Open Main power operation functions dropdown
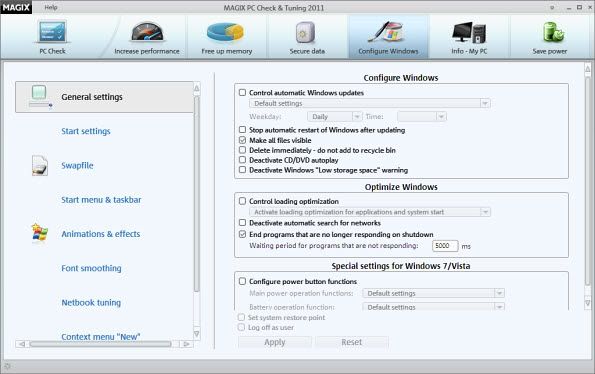Image resolution: width=595 pixels, height=374 pixels. [433, 293]
